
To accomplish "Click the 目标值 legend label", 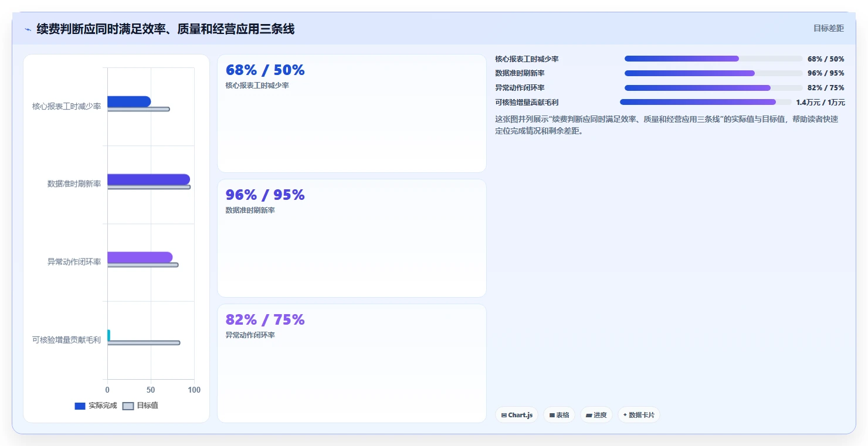I will pyautogui.click(x=147, y=406).
